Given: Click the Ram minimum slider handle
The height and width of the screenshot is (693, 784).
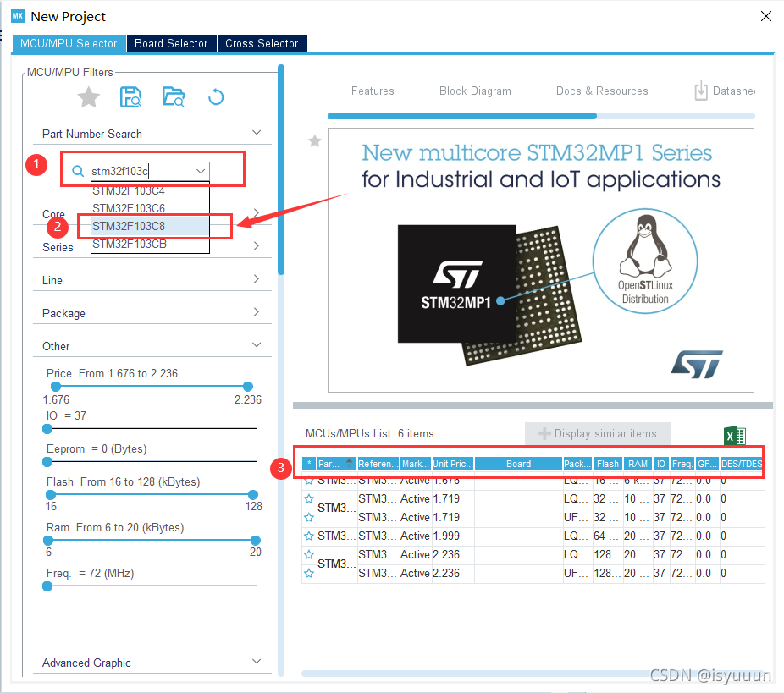Looking at the screenshot, I should click(x=48, y=540).
